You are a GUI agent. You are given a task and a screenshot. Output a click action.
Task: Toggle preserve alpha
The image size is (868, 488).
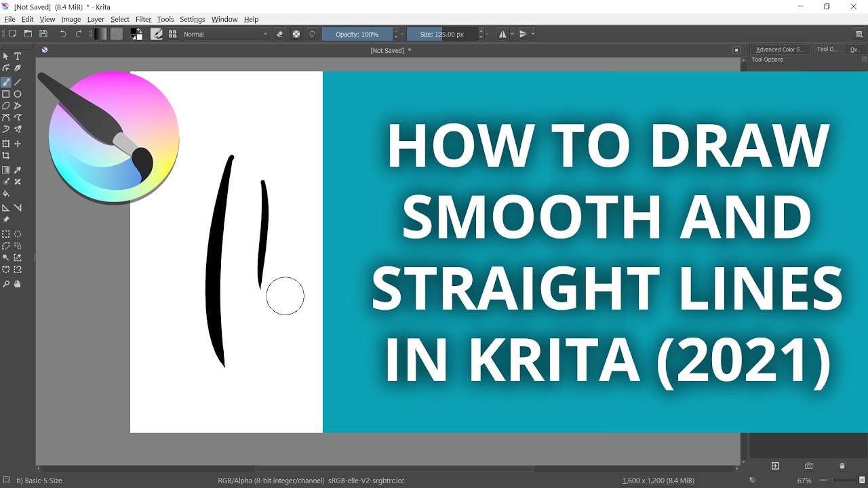tap(296, 34)
